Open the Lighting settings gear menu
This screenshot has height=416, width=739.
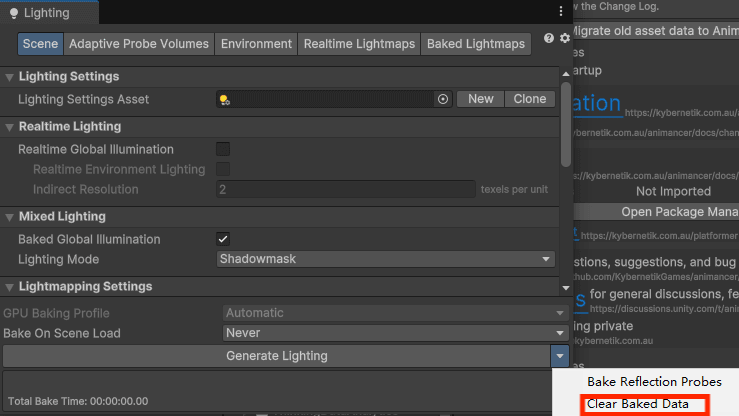[x=565, y=38]
